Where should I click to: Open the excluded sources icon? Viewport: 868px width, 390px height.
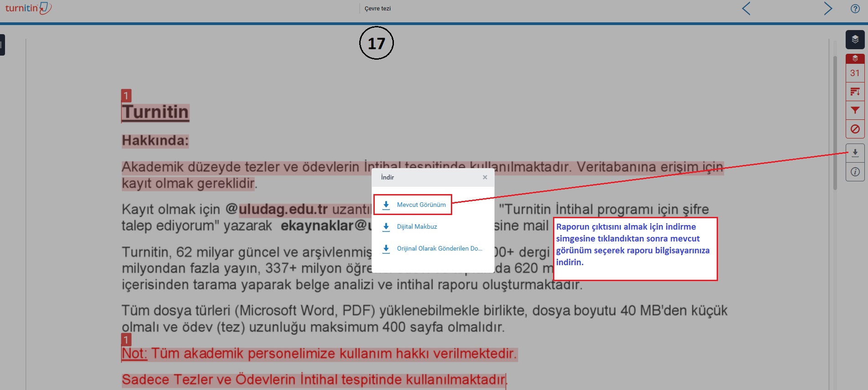coord(855,129)
